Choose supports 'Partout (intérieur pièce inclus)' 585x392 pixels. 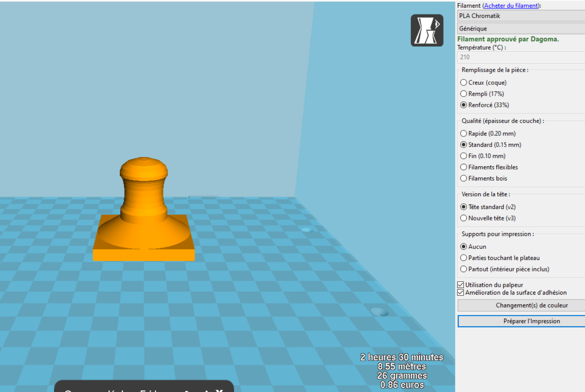pos(464,269)
